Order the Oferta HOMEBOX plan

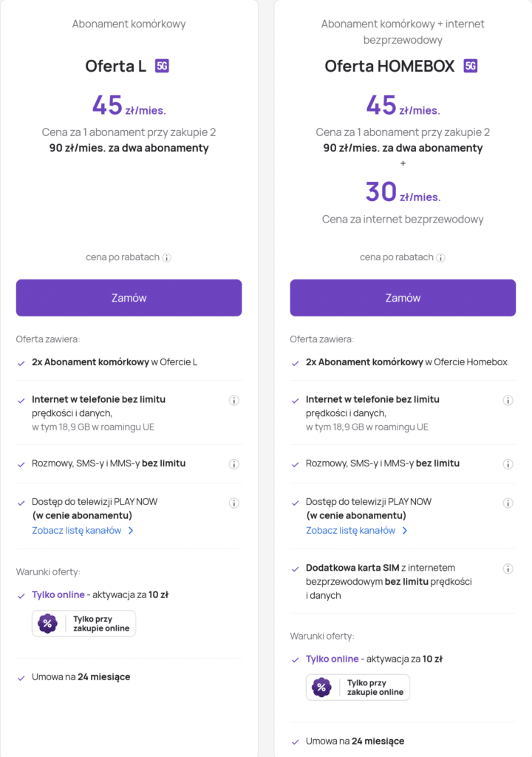click(403, 298)
